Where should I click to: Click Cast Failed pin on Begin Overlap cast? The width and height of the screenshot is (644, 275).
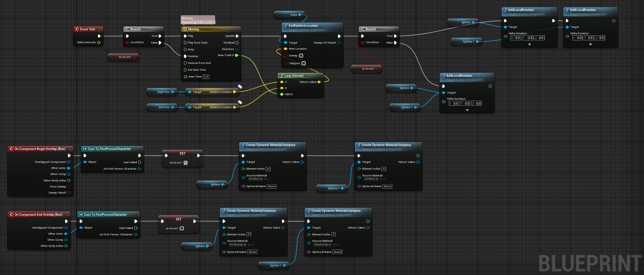click(x=140, y=162)
